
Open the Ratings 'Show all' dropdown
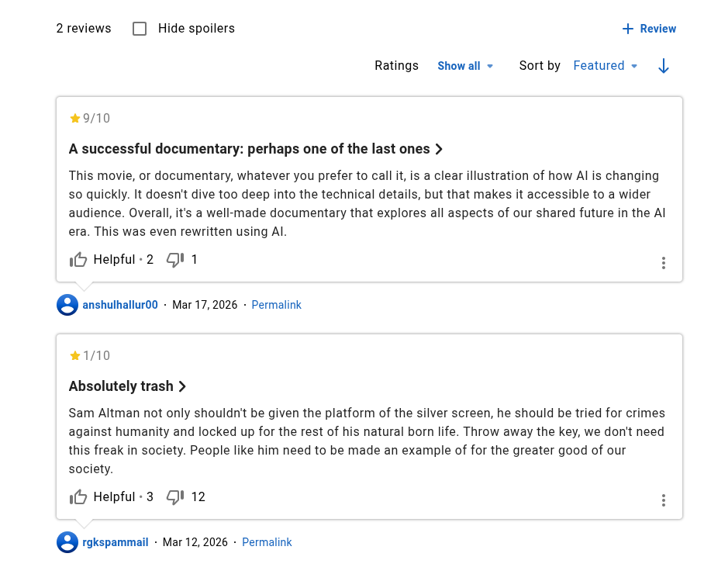point(465,66)
